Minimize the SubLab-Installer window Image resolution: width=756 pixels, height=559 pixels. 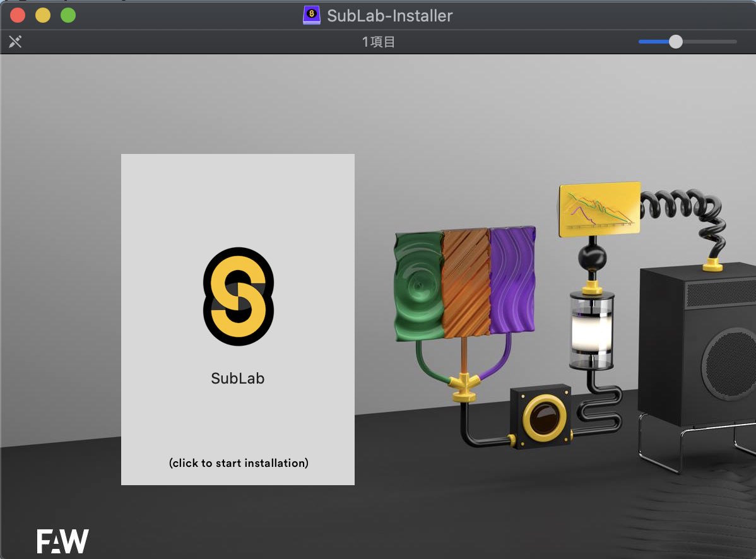(x=43, y=15)
